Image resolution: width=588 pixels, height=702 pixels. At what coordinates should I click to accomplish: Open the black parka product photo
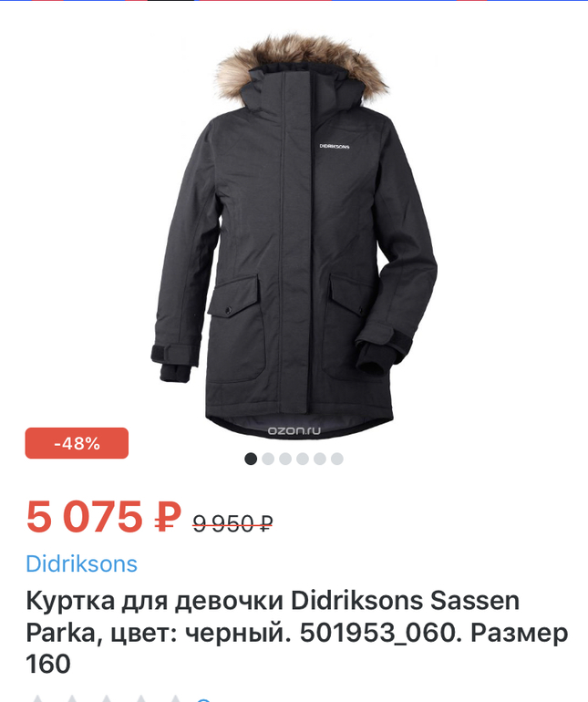[294, 237]
